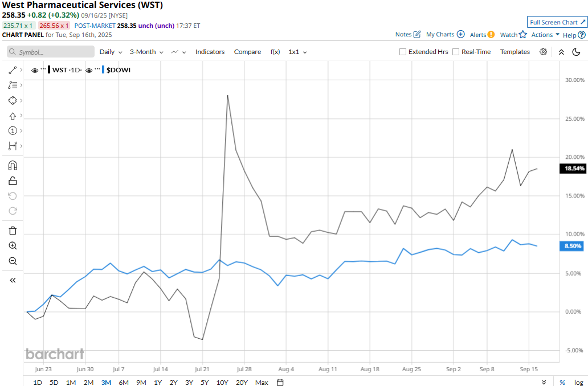The image size is (588, 386).
Task: Select the 1D time range
Action: tap(38, 382)
